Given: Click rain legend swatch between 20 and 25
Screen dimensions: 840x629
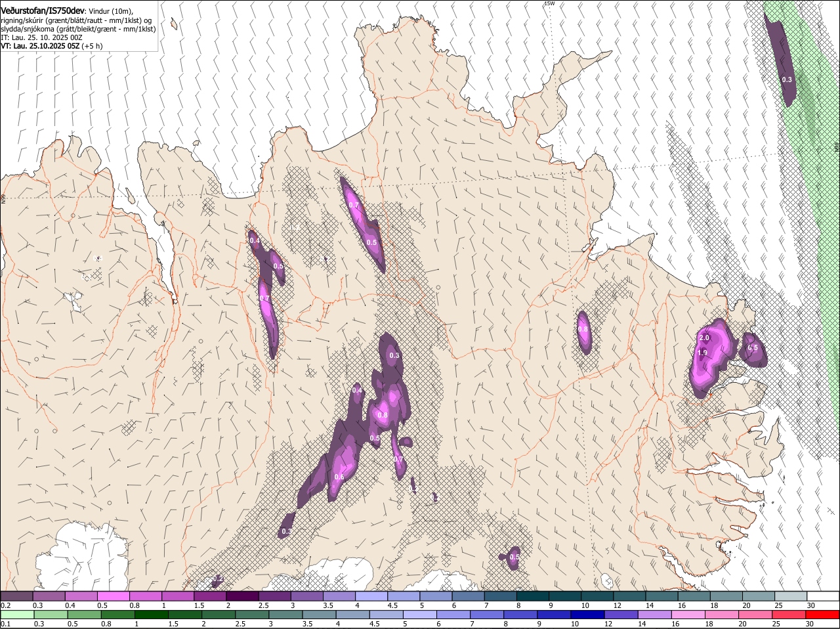Looking at the screenshot, I should tap(755, 615).
